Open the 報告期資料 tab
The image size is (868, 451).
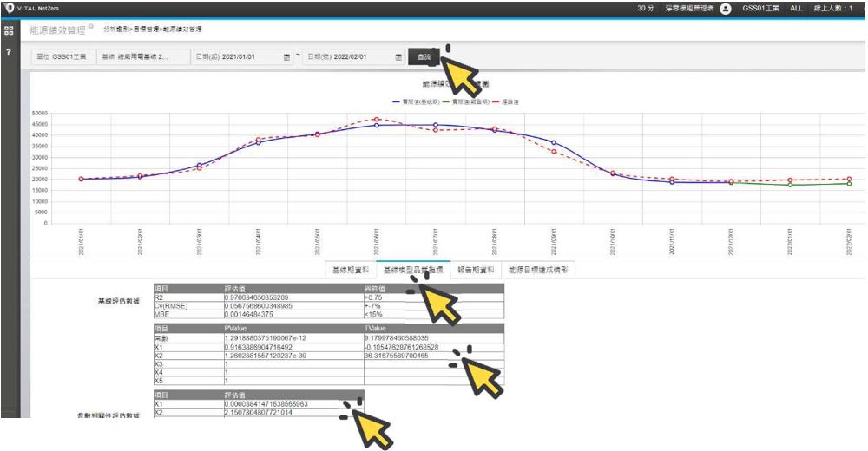[475, 270]
